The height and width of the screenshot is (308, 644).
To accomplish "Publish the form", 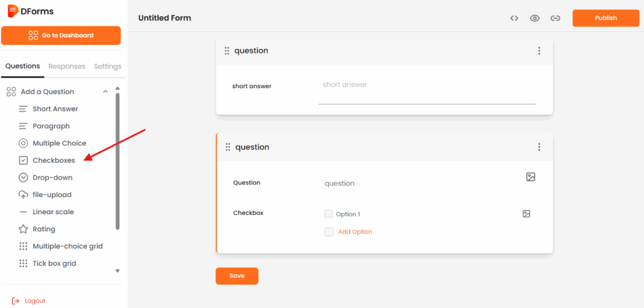I will [x=605, y=18].
